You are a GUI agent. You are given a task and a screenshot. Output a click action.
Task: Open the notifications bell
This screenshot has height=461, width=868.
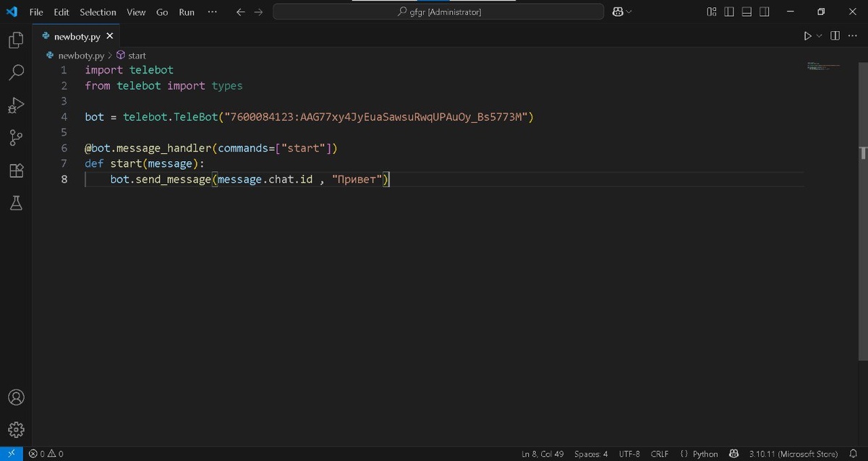854,454
